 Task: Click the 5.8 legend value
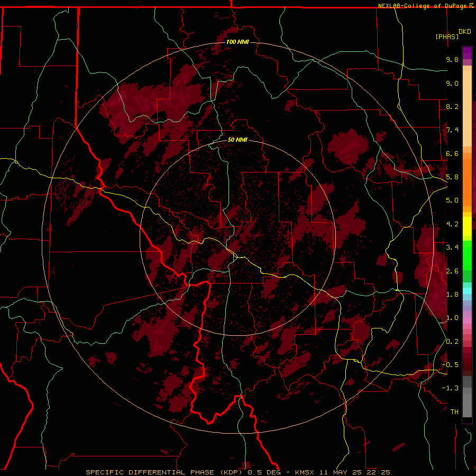pos(452,177)
